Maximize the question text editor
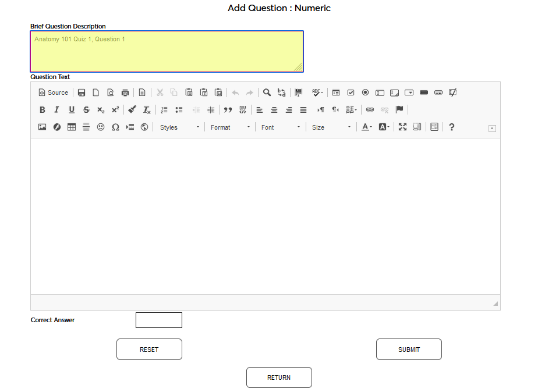This screenshot has width=545, height=392. 402,127
